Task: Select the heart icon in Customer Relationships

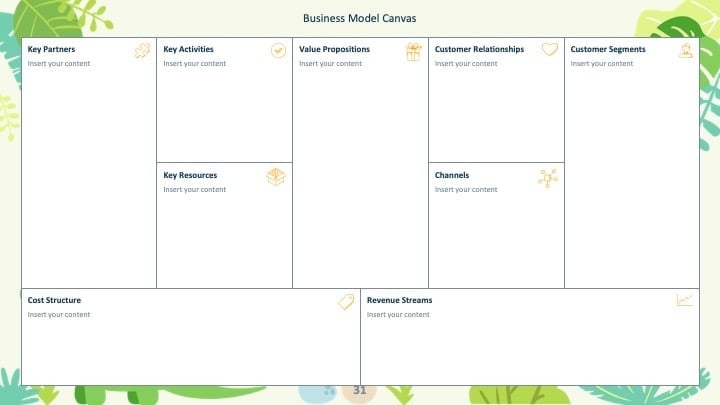Action: click(549, 49)
